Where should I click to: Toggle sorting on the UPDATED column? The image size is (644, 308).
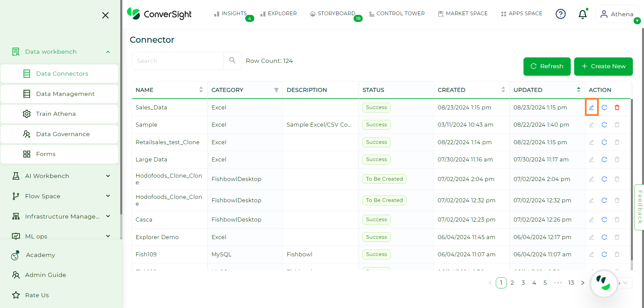point(578,89)
